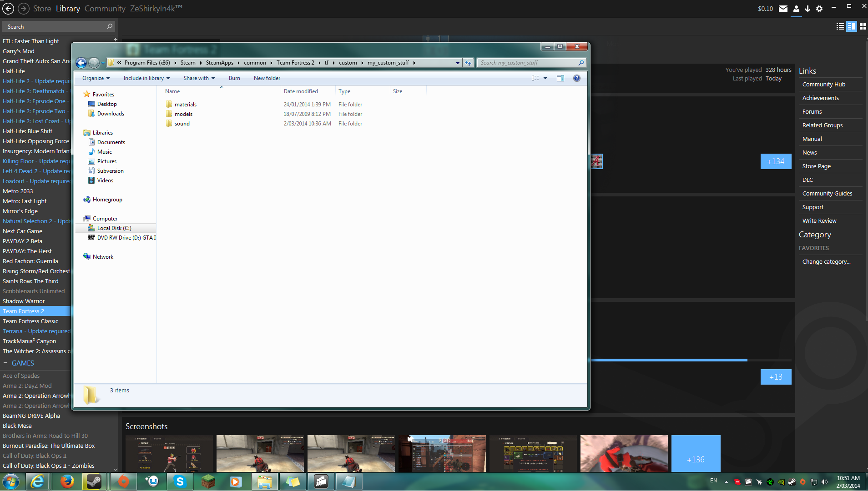Open Store Page link
The image size is (868, 491).
coord(817,166)
